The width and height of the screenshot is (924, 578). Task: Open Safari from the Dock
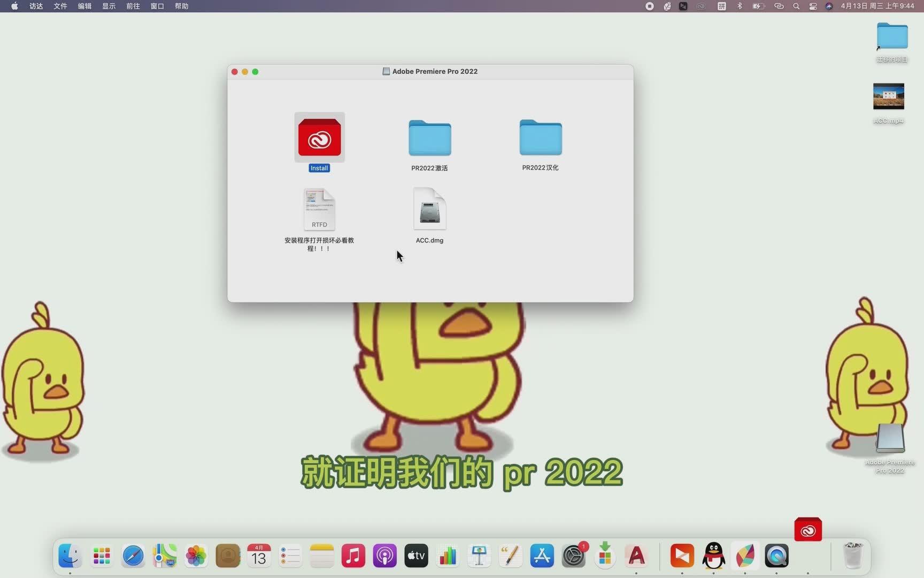133,556
